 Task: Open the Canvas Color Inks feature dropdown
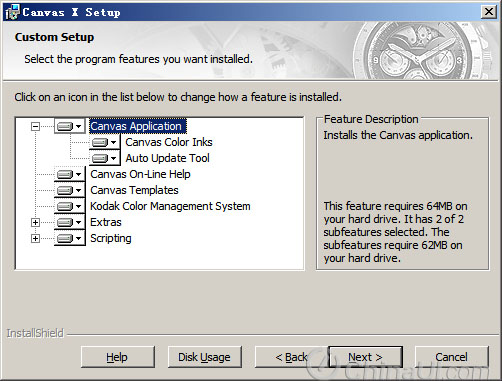(104, 142)
